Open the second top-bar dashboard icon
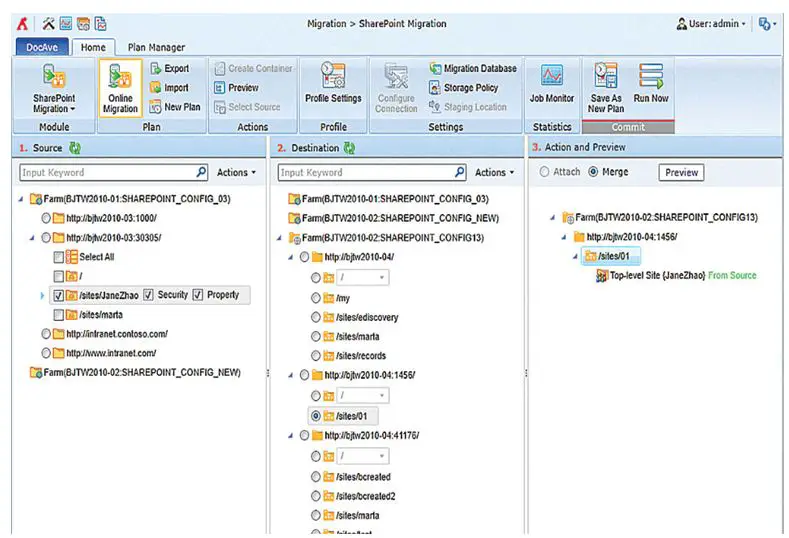The width and height of the screenshot is (789, 538). pyautogui.click(x=66, y=24)
